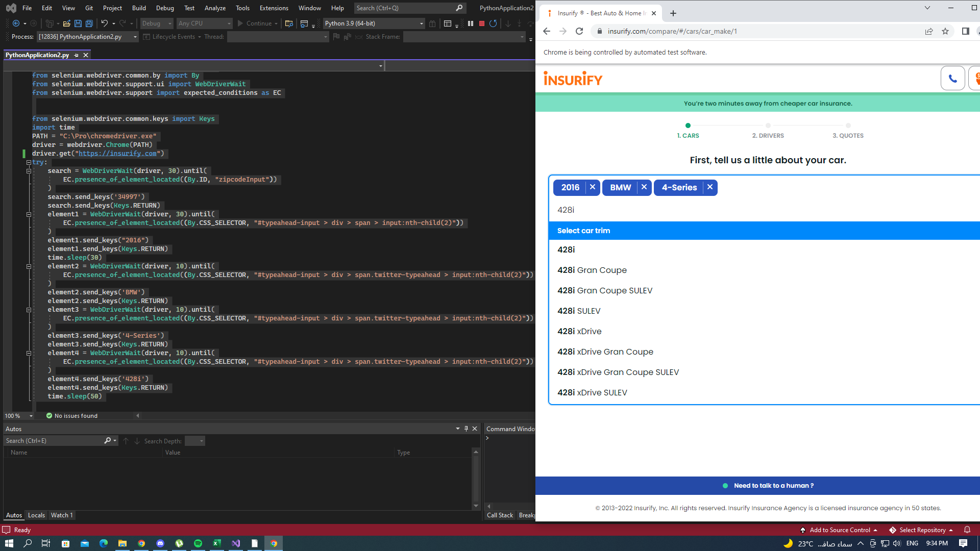
Task: Pin the PythonApplication2.py tab
Action: (76, 55)
